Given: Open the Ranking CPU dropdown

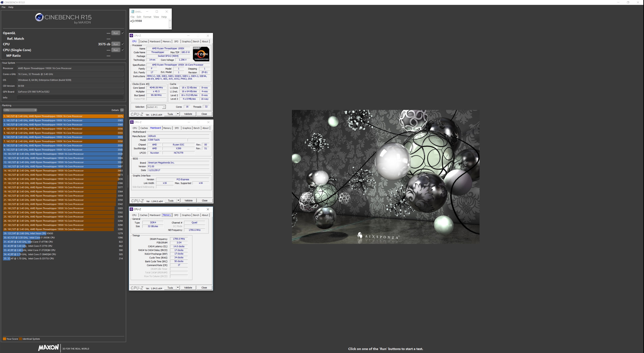Looking at the screenshot, I should (20, 110).
